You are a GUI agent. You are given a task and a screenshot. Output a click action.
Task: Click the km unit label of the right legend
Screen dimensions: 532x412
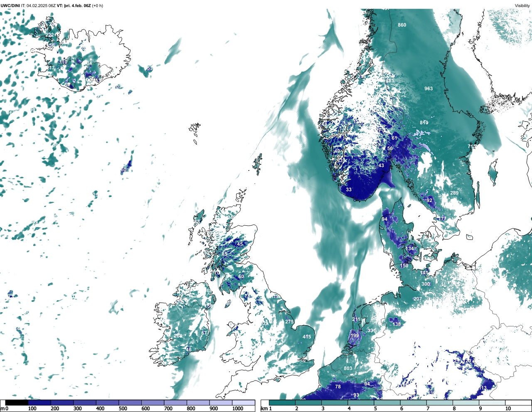click(x=264, y=409)
